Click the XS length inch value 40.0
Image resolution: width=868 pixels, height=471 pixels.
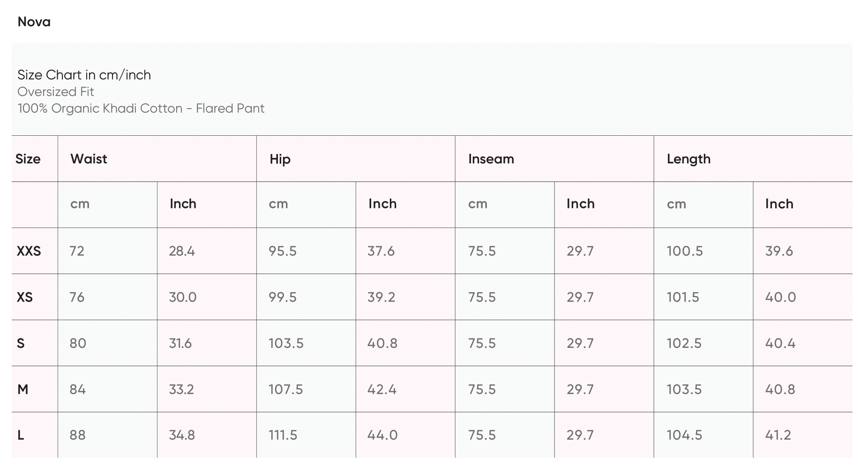[x=780, y=297]
